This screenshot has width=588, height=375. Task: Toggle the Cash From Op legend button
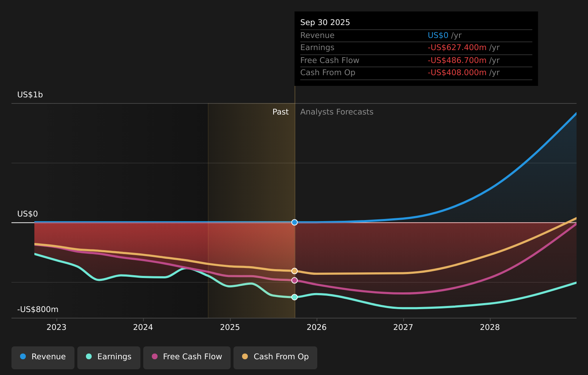click(x=275, y=357)
